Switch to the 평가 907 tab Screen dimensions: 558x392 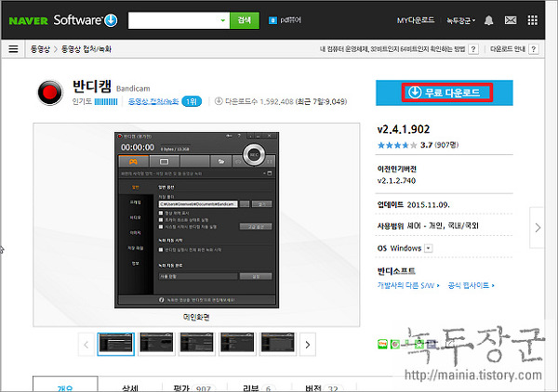point(193,388)
